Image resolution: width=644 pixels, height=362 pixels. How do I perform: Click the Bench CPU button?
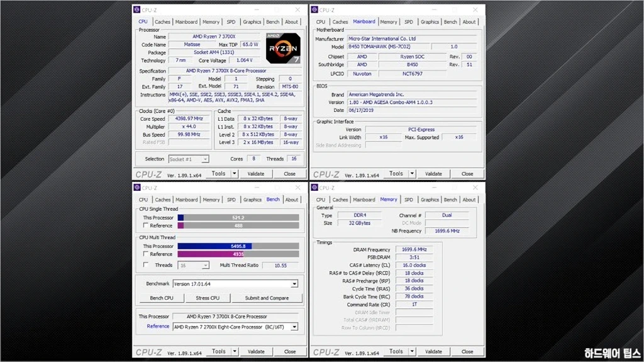coord(162,298)
